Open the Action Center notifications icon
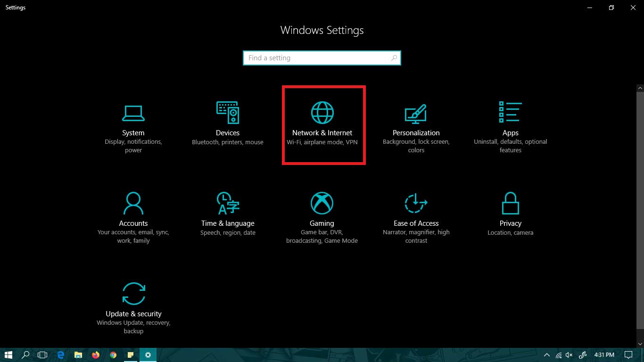Screen dimensions: 644x362 click(x=628, y=355)
